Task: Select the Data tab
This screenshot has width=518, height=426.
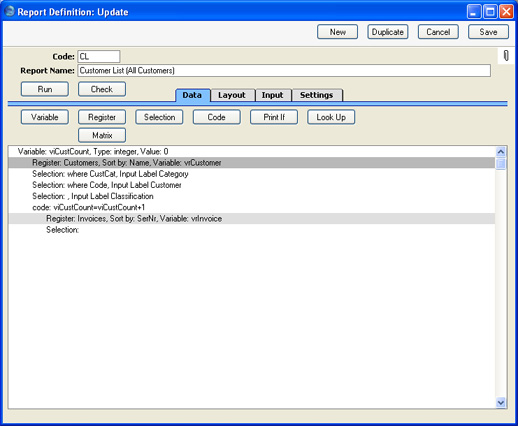Action: 192,95
